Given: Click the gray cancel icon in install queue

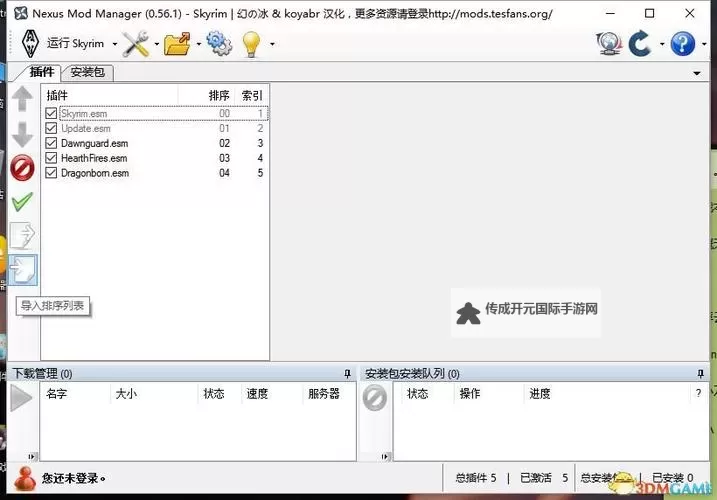Looking at the screenshot, I should click(x=375, y=398).
